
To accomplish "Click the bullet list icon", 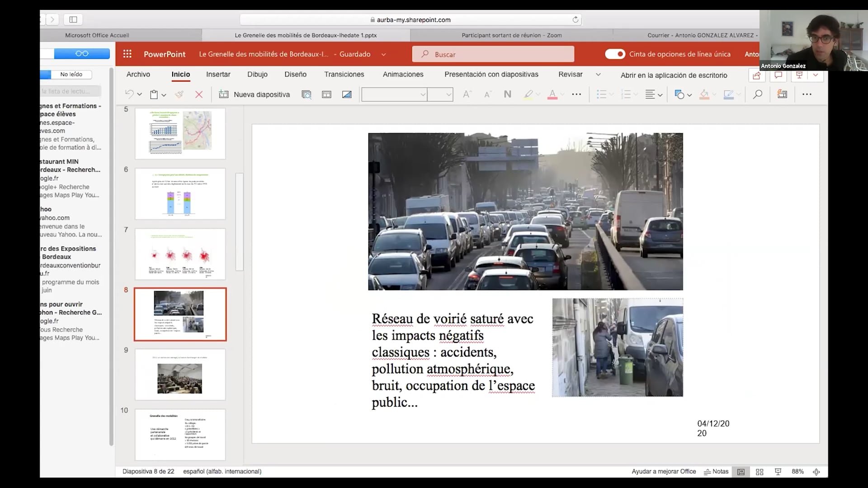I will tap(601, 94).
